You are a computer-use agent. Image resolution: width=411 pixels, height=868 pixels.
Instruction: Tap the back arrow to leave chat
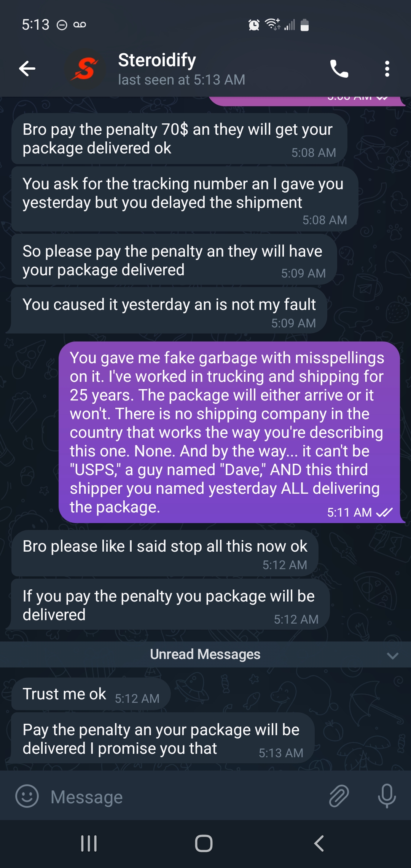click(27, 69)
